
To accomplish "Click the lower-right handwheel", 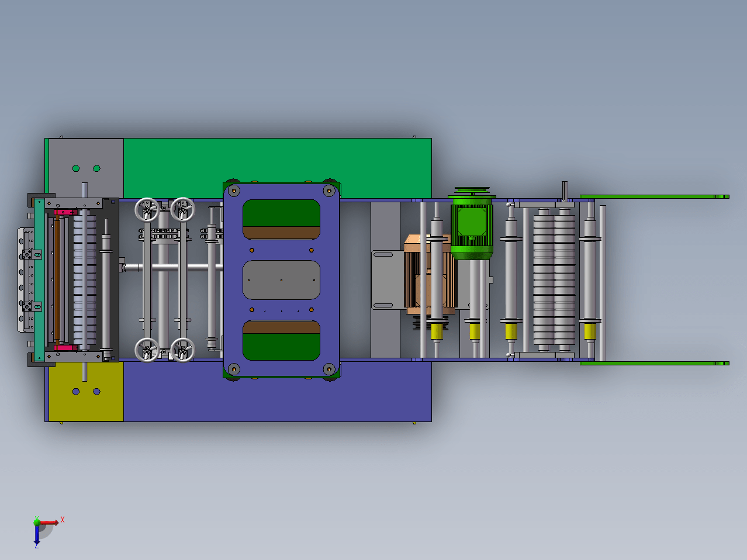I will point(182,350).
